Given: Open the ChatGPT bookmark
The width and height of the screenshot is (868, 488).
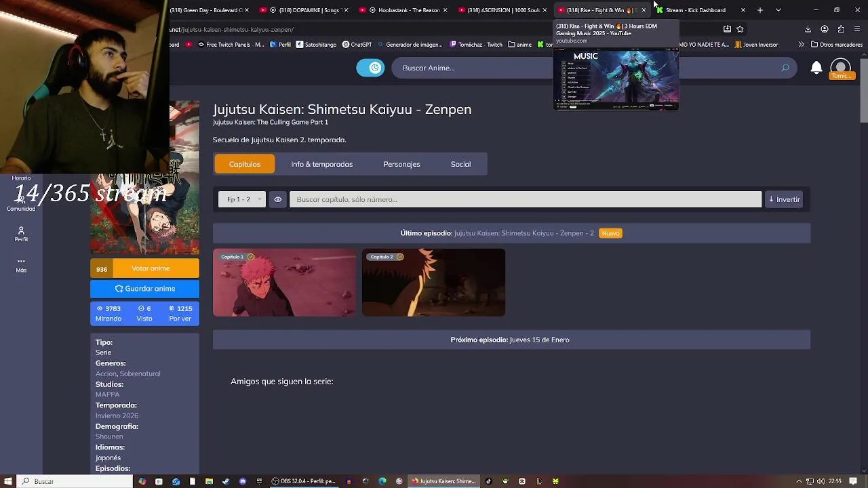Looking at the screenshot, I should point(357,45).
